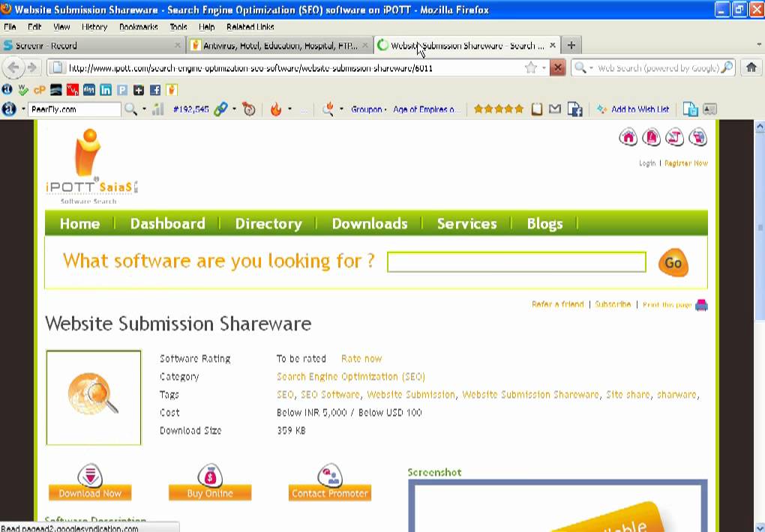
Task: Click the five-star rating in Alexa toolbar
Action: pyautogui.click(x=499, y=109)
